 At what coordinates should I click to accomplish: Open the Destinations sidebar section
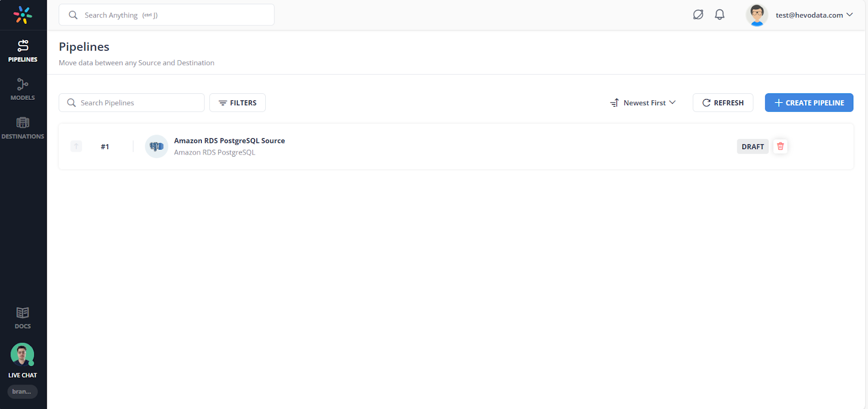tap(23, 128)
